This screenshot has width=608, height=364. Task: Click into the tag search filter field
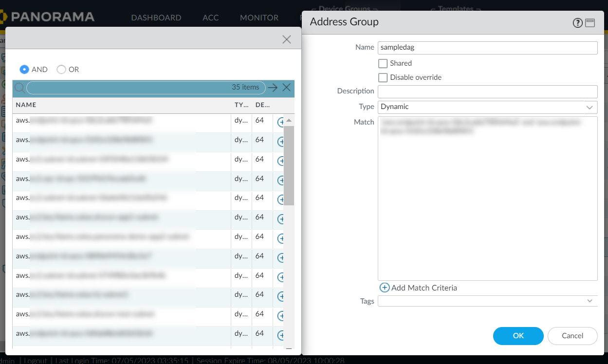(x=146, y=88)
